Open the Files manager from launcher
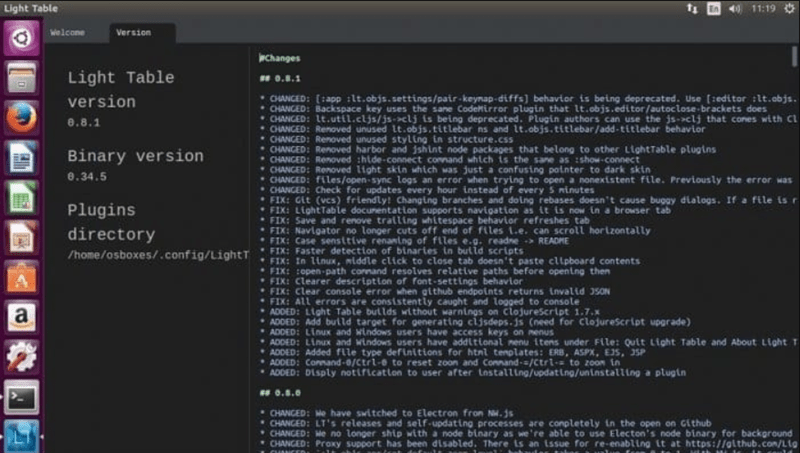800x453 pixels. [x=21, y=78]
